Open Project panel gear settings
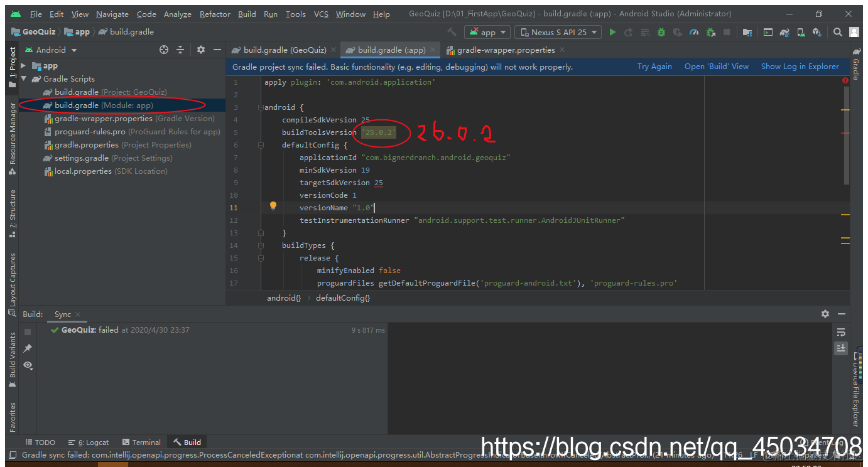 (201, 50)
